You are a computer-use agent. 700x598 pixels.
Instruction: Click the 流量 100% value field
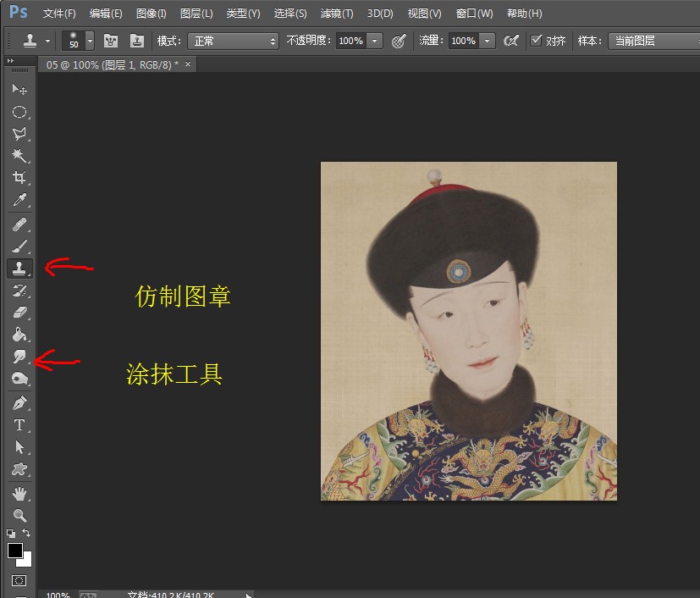463,42
